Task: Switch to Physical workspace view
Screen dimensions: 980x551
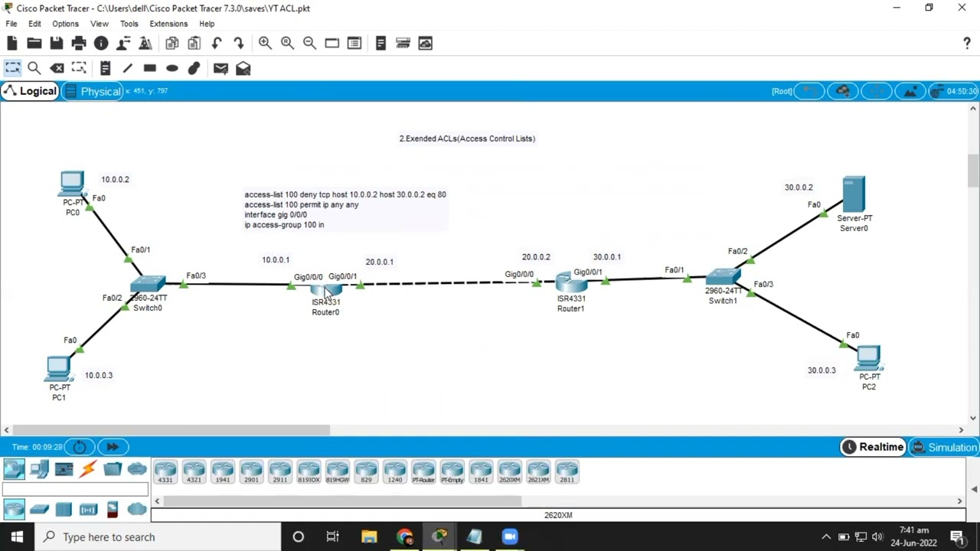Action: point(93,91)
